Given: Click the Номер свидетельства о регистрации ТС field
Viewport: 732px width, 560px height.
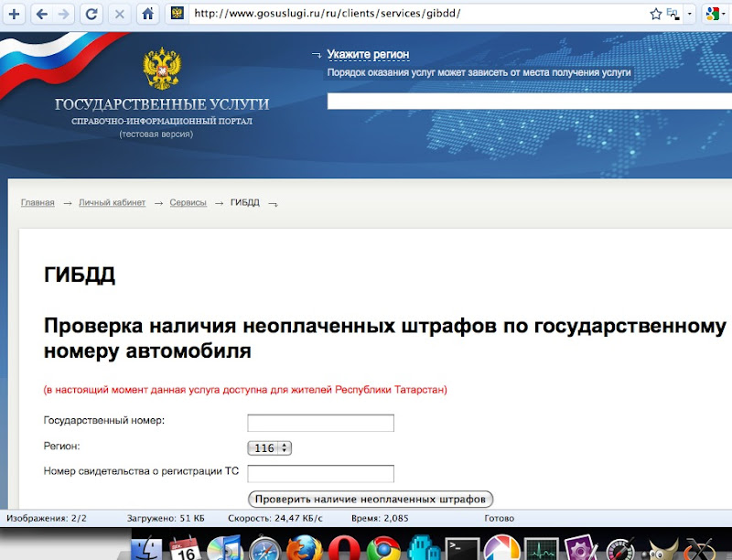Looking at the screenshot, I should click(x=321, y=474).
